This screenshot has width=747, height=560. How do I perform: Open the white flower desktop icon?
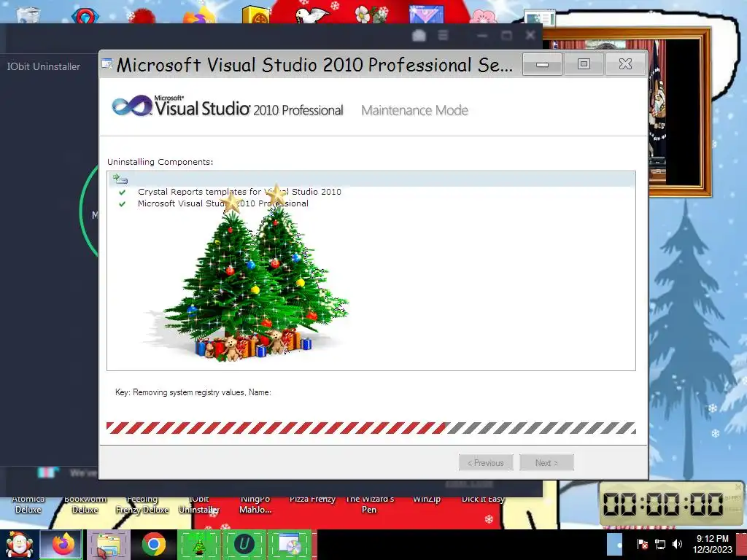[370, 15]
